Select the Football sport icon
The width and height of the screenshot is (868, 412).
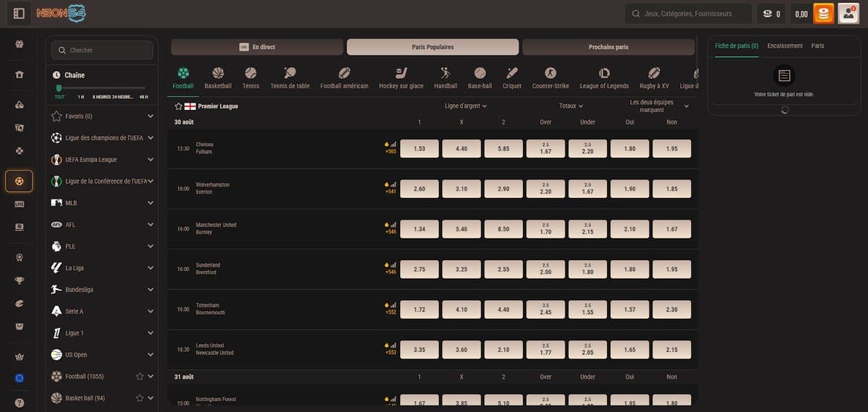coord(183,73)
